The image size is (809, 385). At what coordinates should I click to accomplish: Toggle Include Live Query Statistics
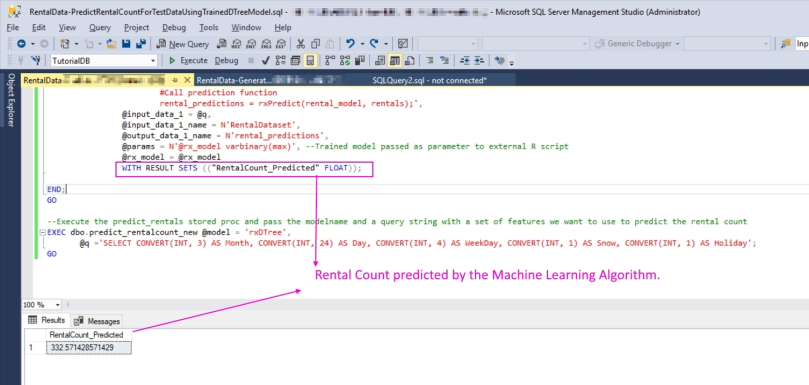[x=345, y=60]
